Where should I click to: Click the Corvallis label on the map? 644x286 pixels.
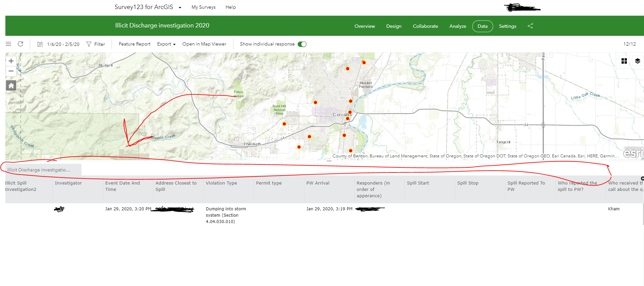click(x=342, y=115)
